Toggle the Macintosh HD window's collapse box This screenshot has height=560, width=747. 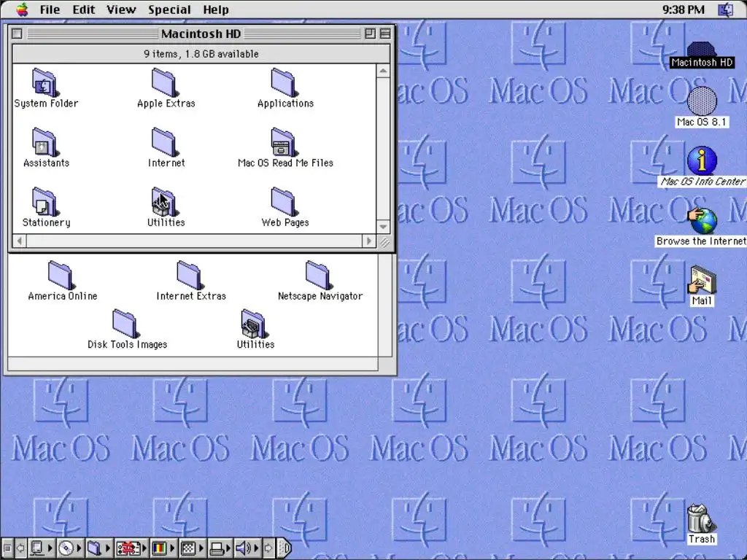point(385,34)
